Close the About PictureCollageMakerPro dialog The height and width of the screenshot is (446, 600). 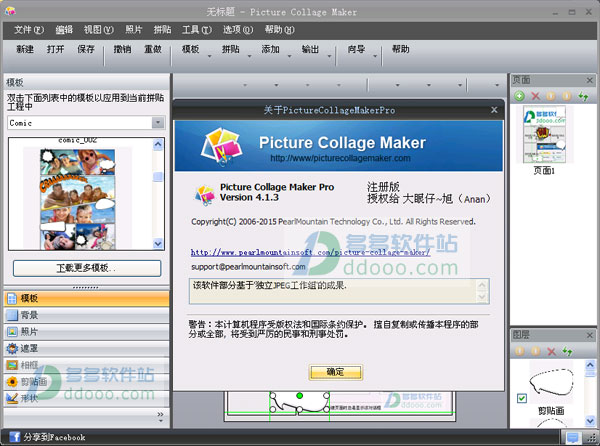click(494, 110)
